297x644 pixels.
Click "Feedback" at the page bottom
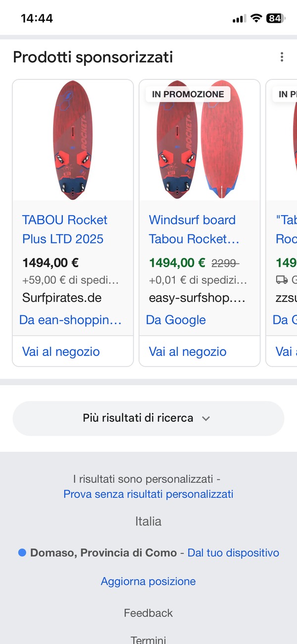148,613
